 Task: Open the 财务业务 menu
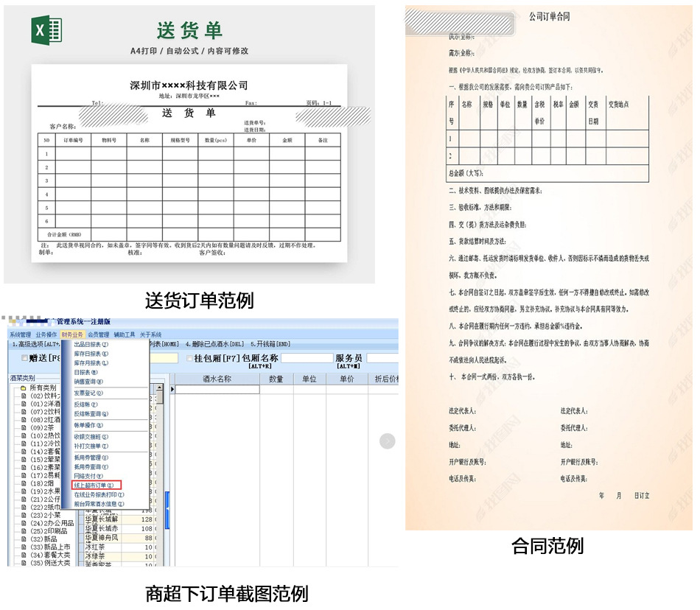pyautogui.click(x=72, y=334)
